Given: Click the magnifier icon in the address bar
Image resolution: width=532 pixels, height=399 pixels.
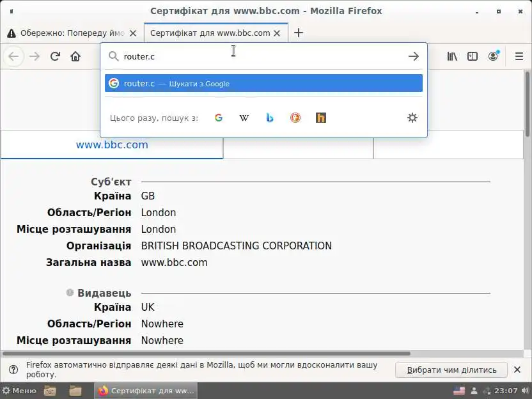Looking at the screenshot, I should tap(113, 56).
